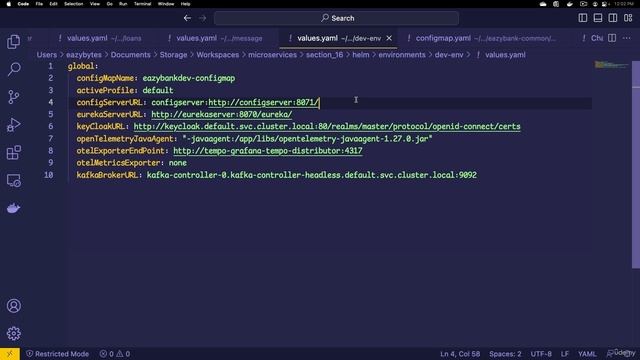Open Customize Layout menu
The width and height of the screenshot is (640, 360).
coord(628,18)
